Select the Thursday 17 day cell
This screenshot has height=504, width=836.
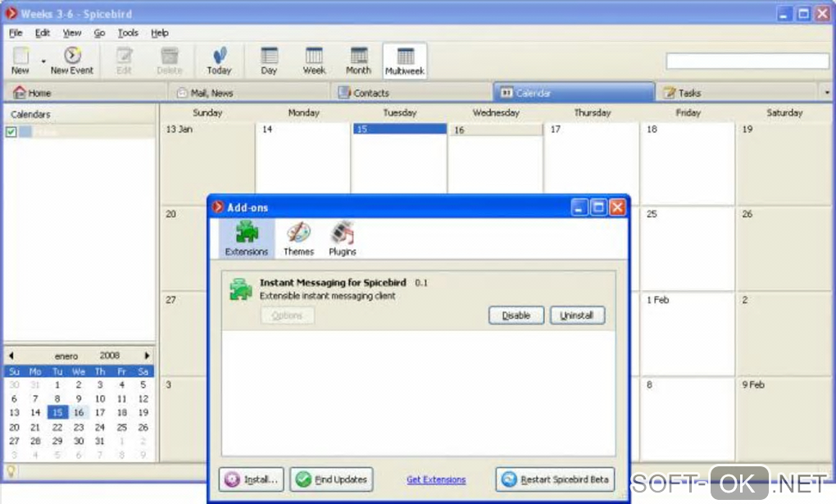click(x=591, y=158)
